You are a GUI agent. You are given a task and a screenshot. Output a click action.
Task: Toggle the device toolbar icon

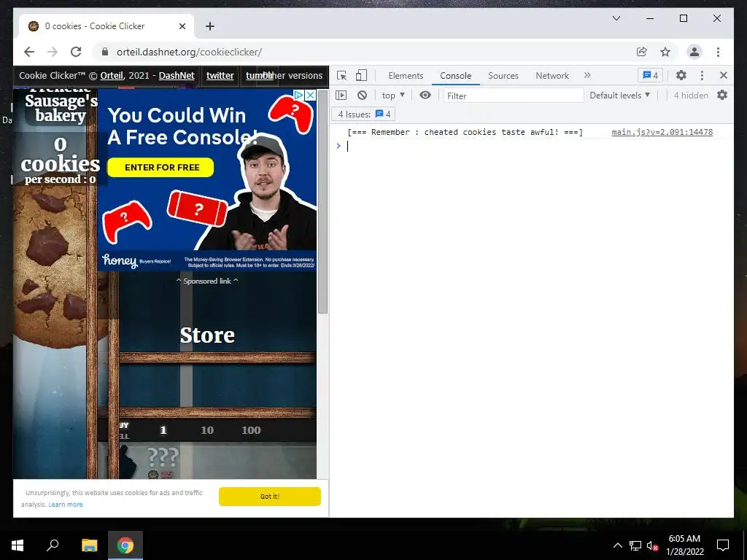click(x=362, y=76)
